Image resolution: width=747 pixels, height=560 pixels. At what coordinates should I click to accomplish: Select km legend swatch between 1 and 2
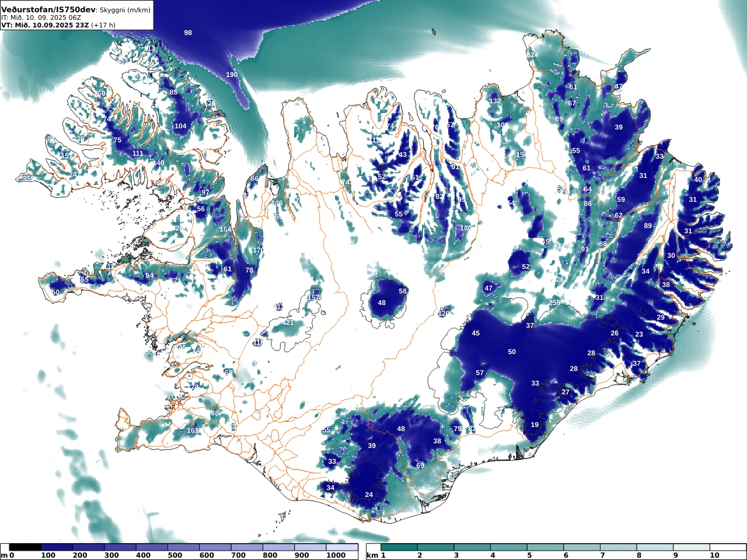pyautogui.click(x=399, y=547)
